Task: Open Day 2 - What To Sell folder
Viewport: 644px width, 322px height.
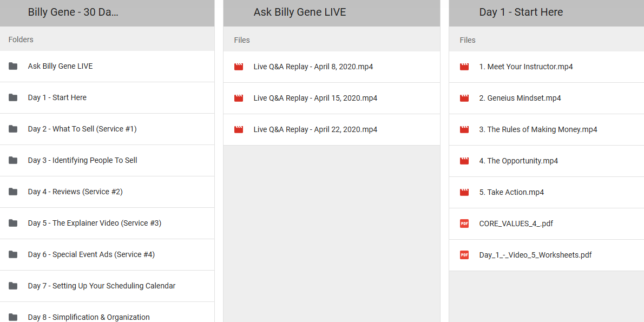Action: pos(82,129)
